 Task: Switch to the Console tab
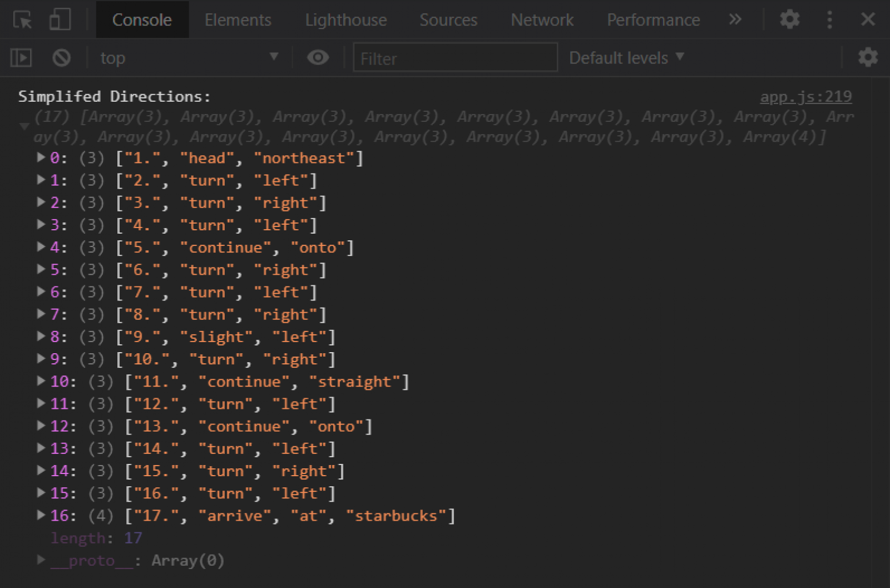(x=142, y=20)
